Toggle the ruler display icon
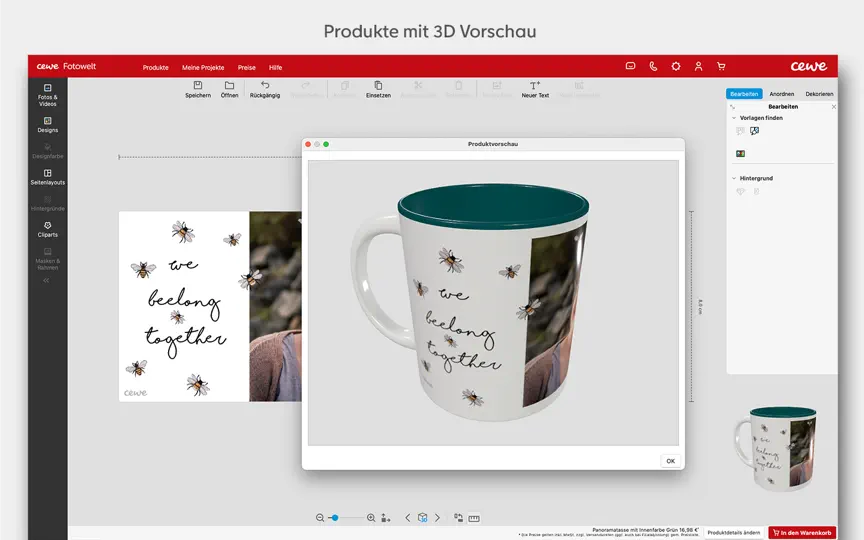864x540 pixels. [x=474, y=518]
